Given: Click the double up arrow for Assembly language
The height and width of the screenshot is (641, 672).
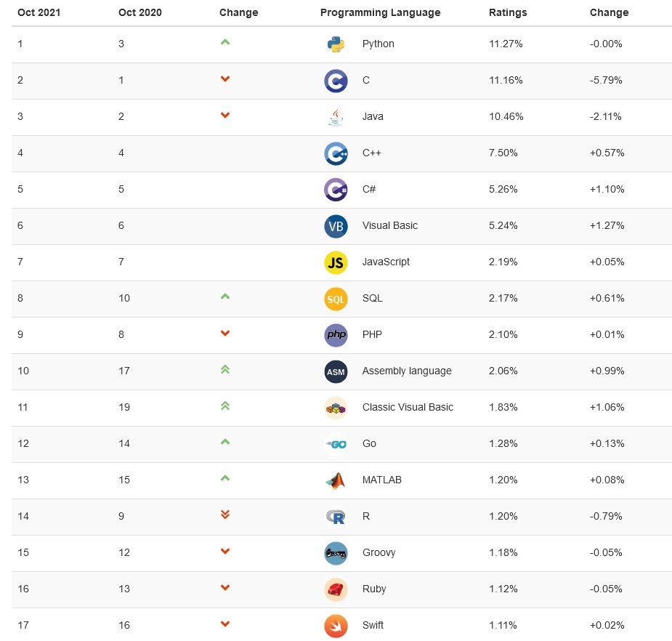Looking at the screenshot, I should 225,369.
